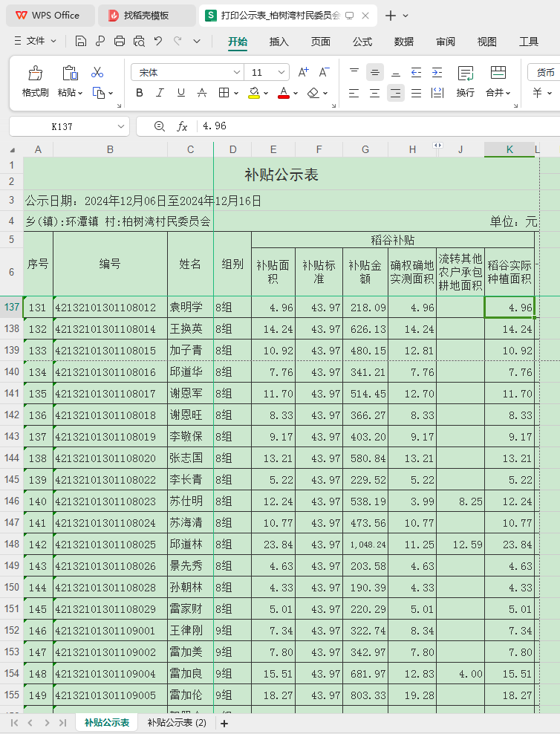Click the Save icon in quick toolbar
The image size is (560, 734).
point(80,41)
